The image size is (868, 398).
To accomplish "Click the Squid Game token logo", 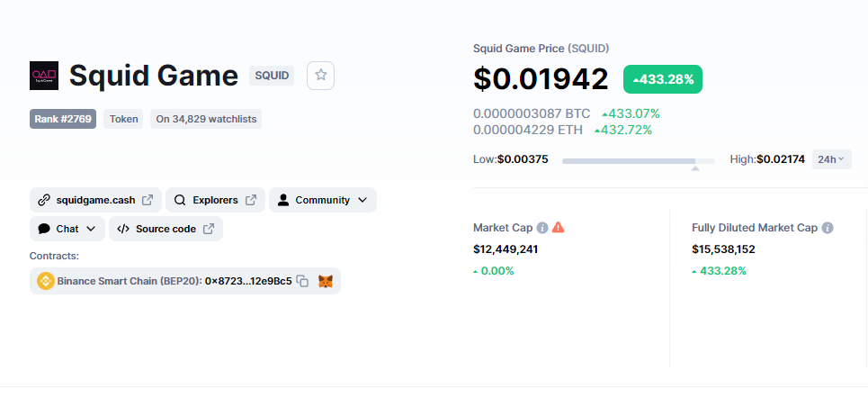I will (44, 76).
